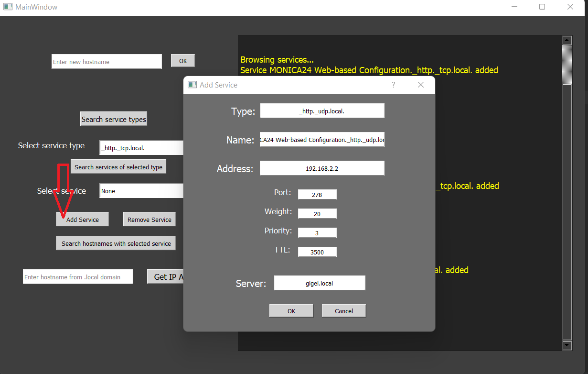Click OK in the Add Service dialog
This screenshot has width=588, height=374.
[291, 311]
